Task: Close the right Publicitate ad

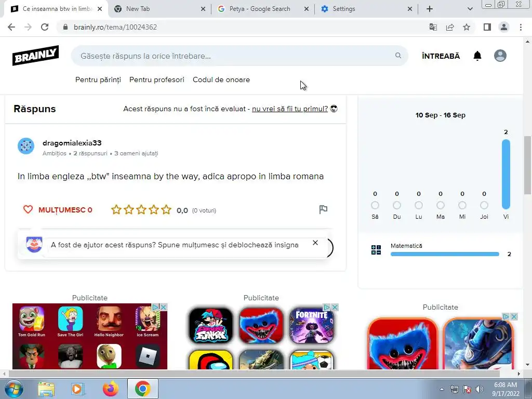Action: point(514,316)
